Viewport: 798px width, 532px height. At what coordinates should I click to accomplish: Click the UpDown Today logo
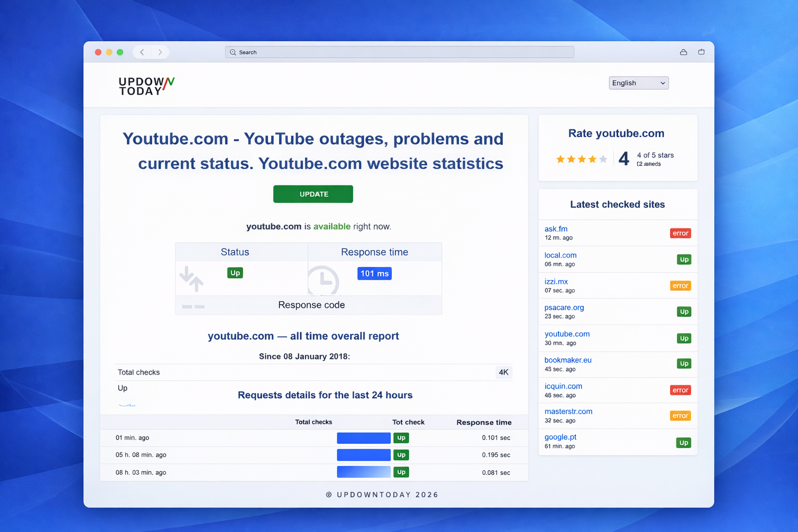tap(145, 86)
